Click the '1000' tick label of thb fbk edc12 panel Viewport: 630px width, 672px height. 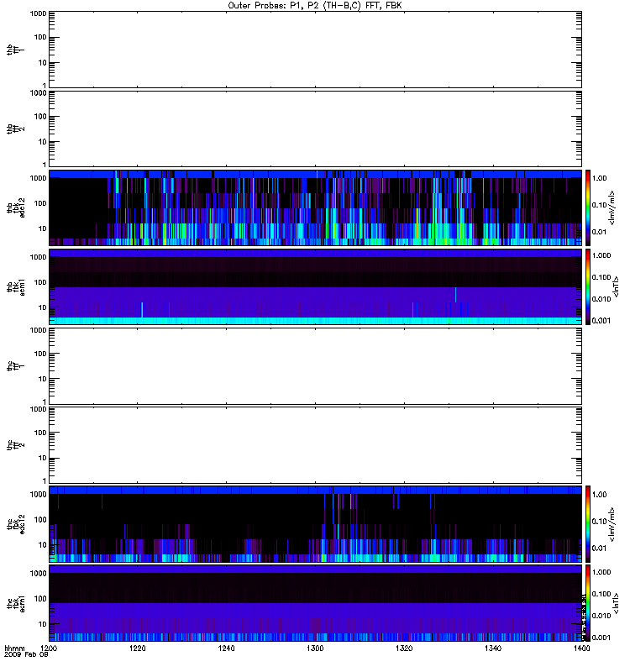(x=38, y=178)
